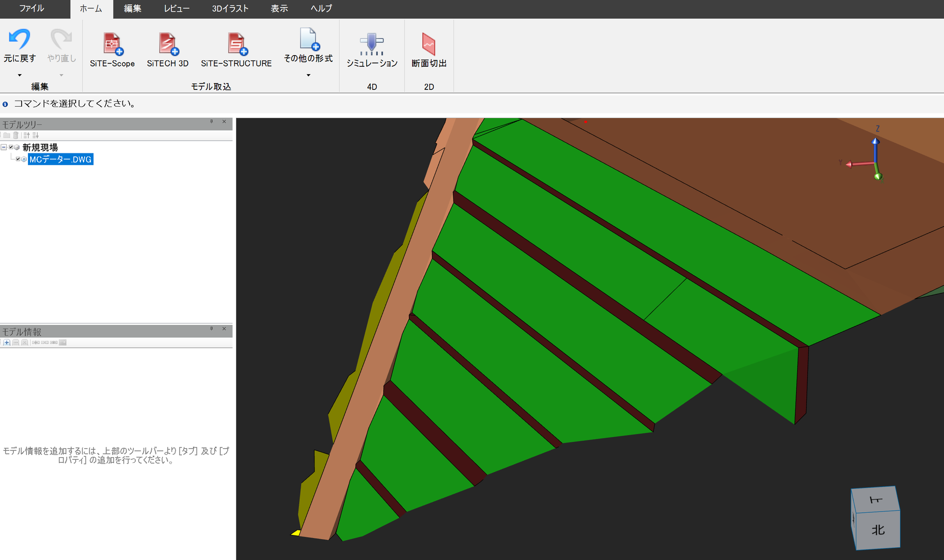944x560 pixels.
Task: Switch to the レビュー ribbon tab
Action: coord(177,8)
